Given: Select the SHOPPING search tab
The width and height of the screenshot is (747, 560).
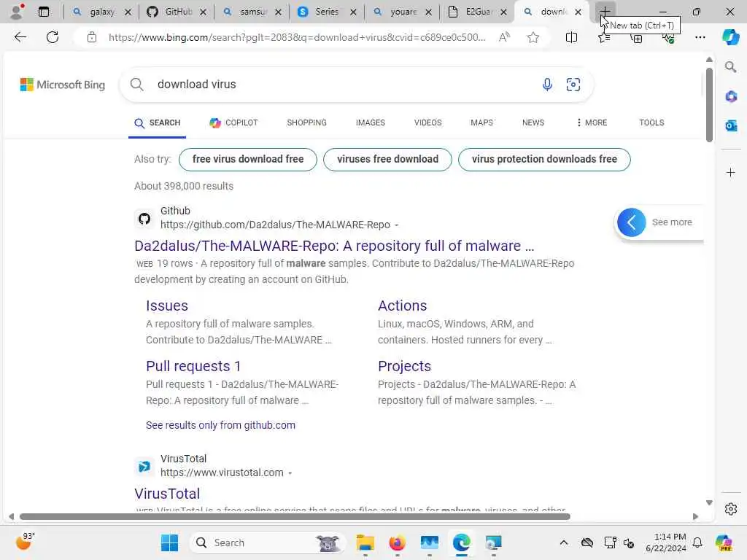Looking at the screenshot, I should [x=307, y=122].
